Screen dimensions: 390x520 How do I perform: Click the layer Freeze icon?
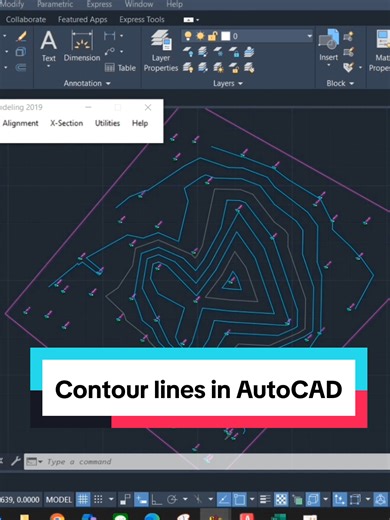[218, 52]
